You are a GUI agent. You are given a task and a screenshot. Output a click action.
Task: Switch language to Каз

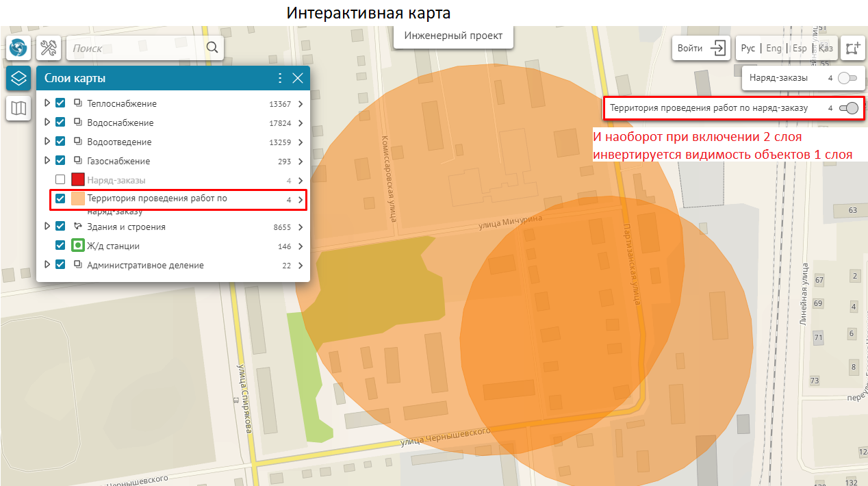[x=826, y=49]
